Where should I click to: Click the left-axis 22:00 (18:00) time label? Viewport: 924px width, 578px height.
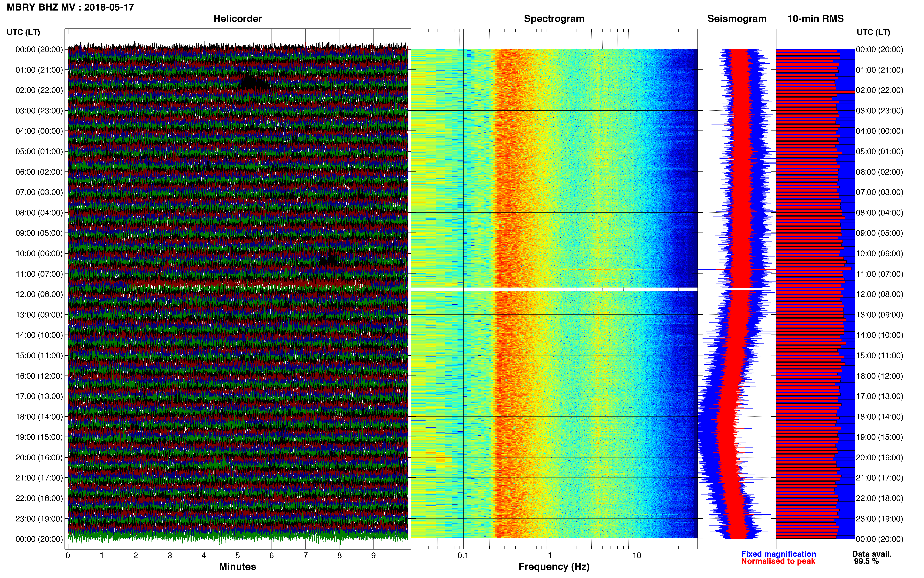click(39, 498)
